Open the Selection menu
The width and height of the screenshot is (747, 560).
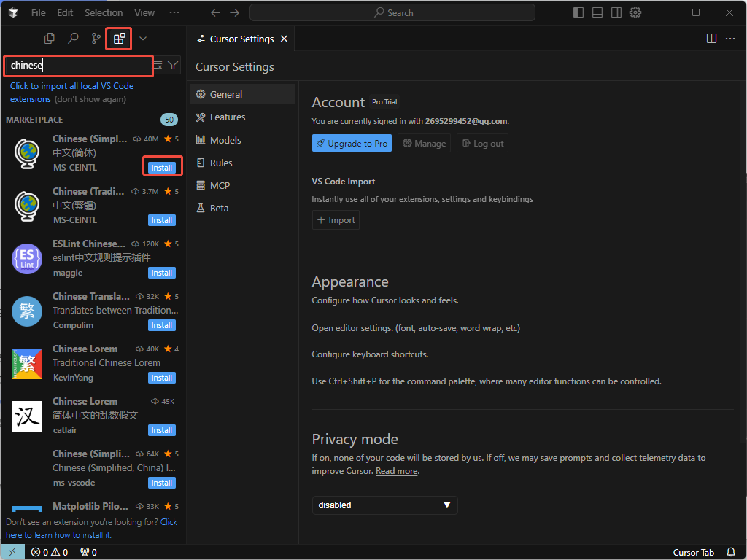click(x=104, y=13)
